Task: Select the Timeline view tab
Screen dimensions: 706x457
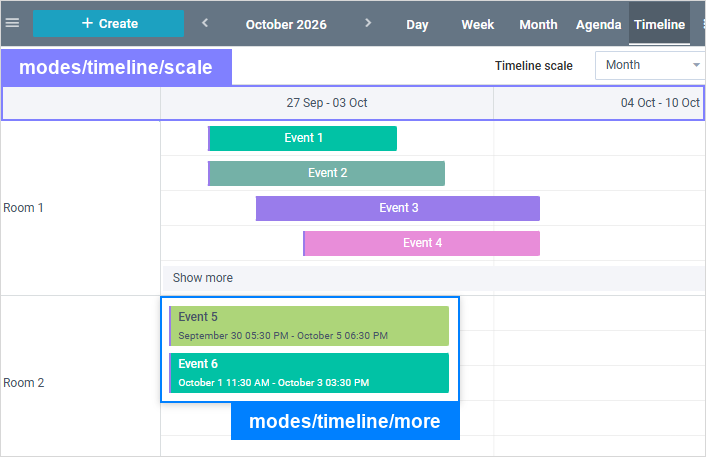Action: (x=659, y=24)
